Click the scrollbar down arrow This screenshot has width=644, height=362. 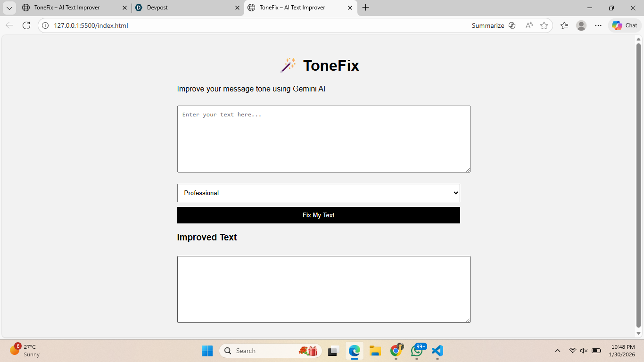tap(639, 334)
